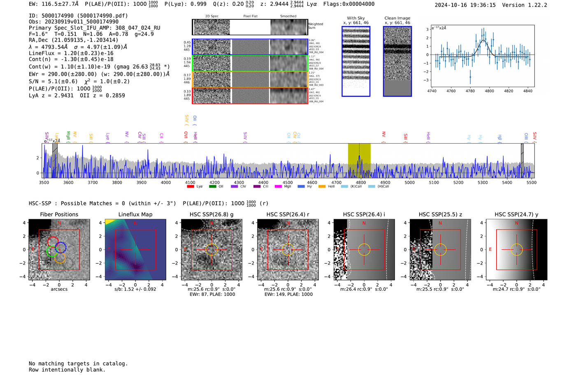Click the red Lyα legend swatch
Image resolution: width=576 pixels, height=392 pixels.
point(190,187)
